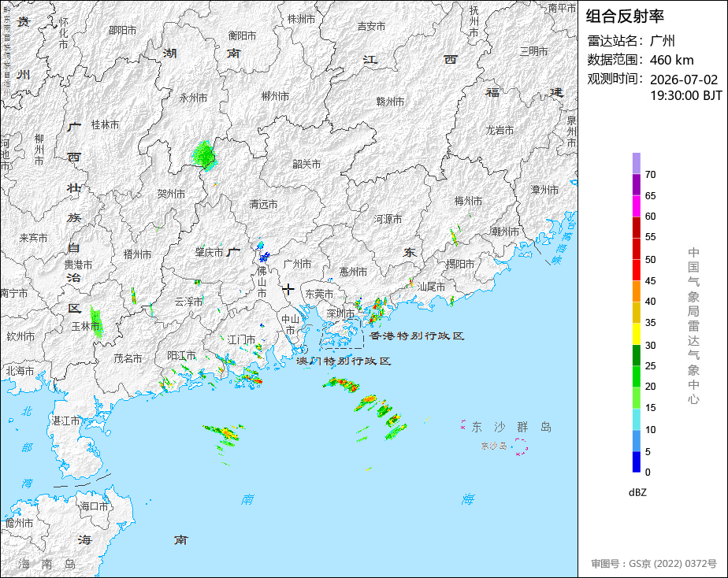Viewport: 728px width, 578px height.
Task: Click the 海口市 label on Hainan
Action: [94, 506]
